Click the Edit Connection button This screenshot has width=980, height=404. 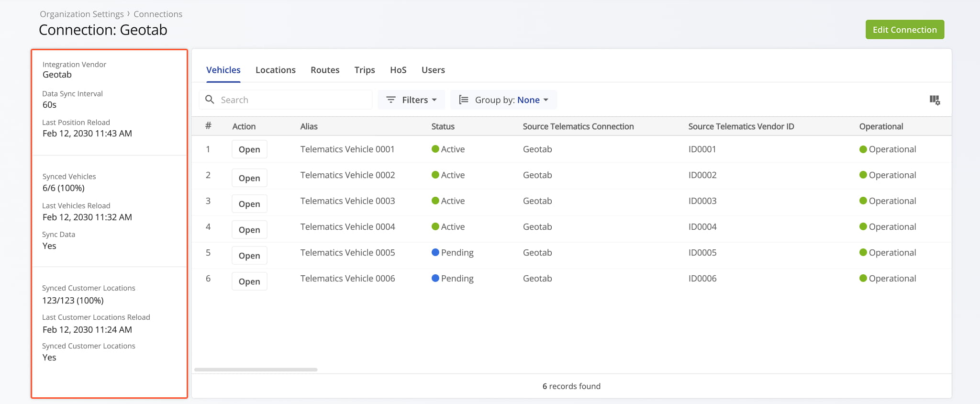(x=904, y=30)
